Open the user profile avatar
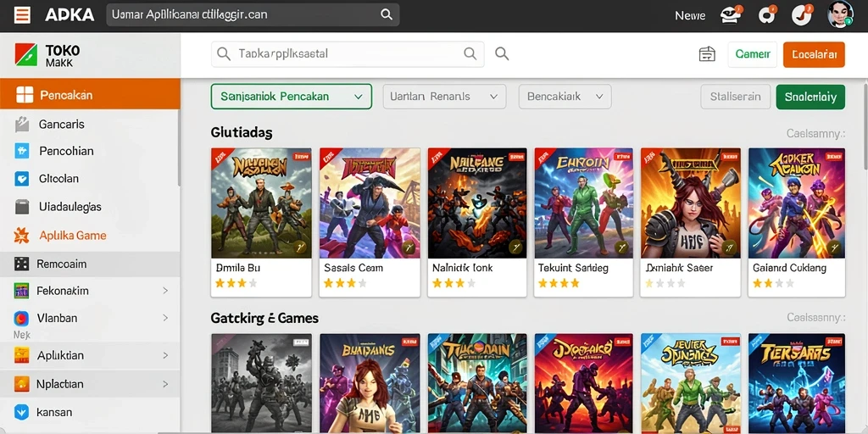The width and height of the screenshot is (868, 434). [x=840, y=14]
